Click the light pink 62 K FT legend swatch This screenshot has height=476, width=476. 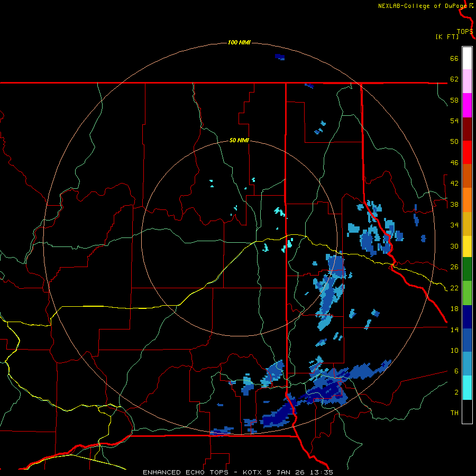tap(467, 81)
